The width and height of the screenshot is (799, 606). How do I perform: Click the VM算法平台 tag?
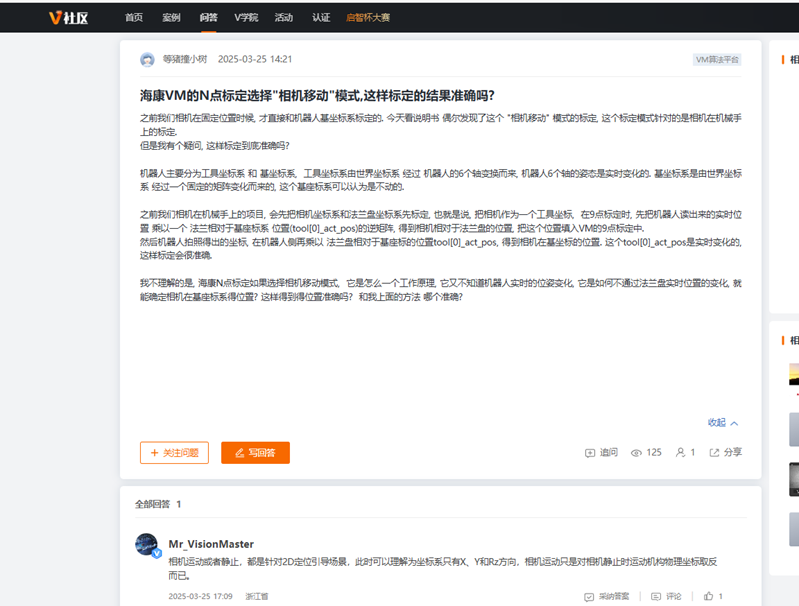pyautogui.click(x=717, y=60)
